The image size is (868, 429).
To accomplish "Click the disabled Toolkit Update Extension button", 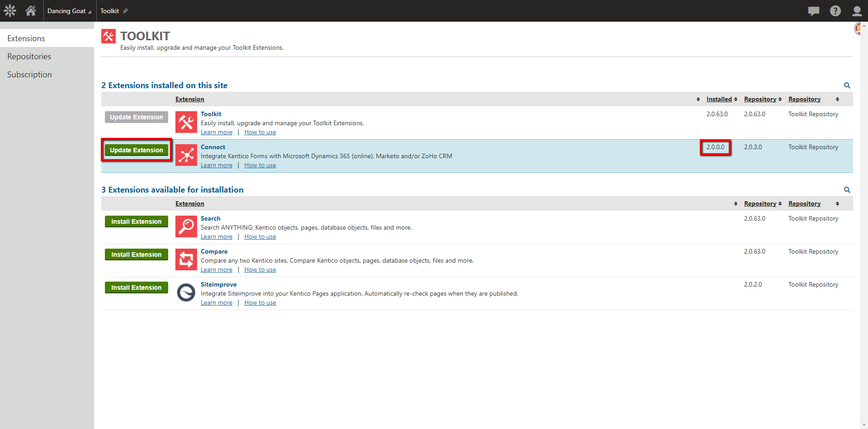I will point(137,117).
